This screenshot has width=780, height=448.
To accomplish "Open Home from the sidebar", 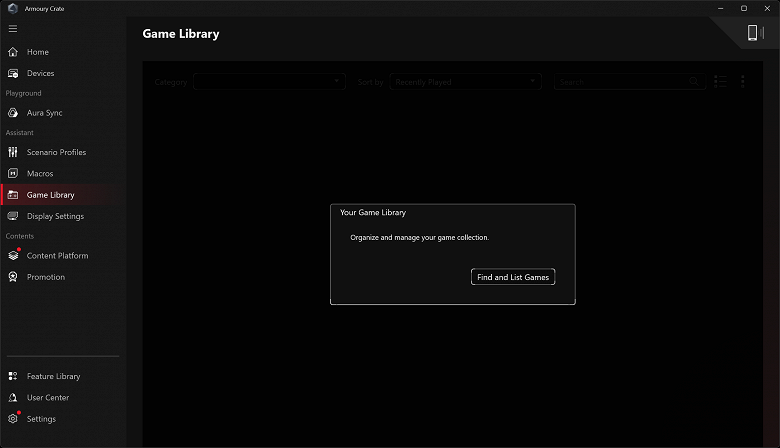I will tap(38, 52).
